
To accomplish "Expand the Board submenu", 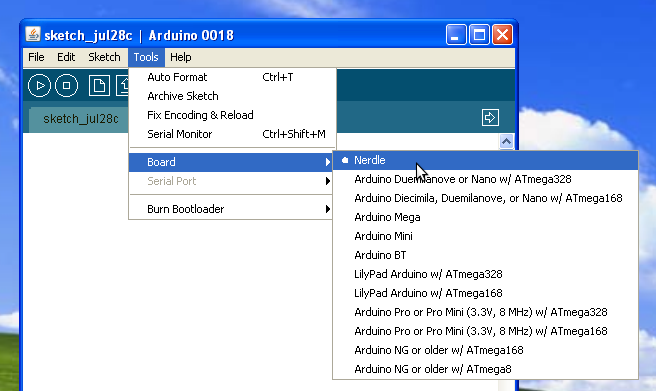I will (231, 162).
